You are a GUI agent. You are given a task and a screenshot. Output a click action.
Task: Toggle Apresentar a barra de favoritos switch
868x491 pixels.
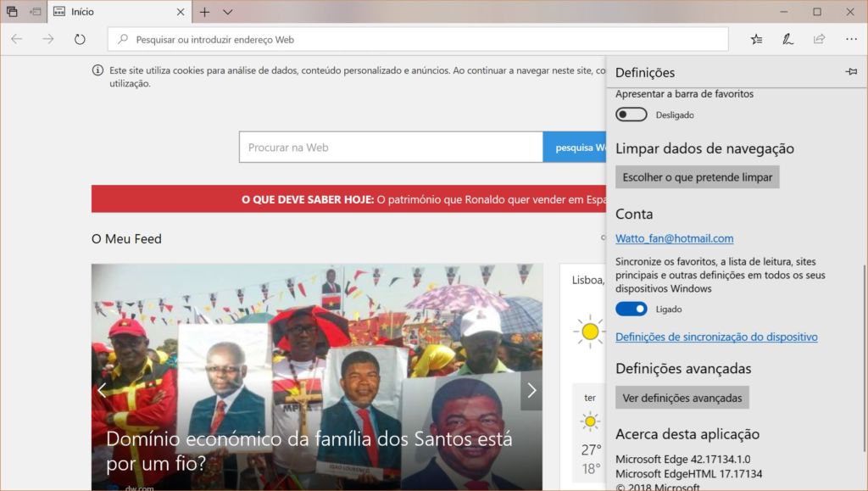click(631, 114)
